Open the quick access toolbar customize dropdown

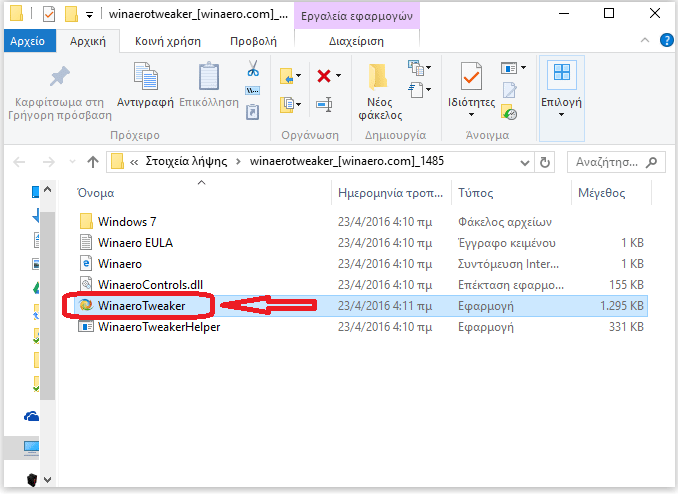pos(90,15)
